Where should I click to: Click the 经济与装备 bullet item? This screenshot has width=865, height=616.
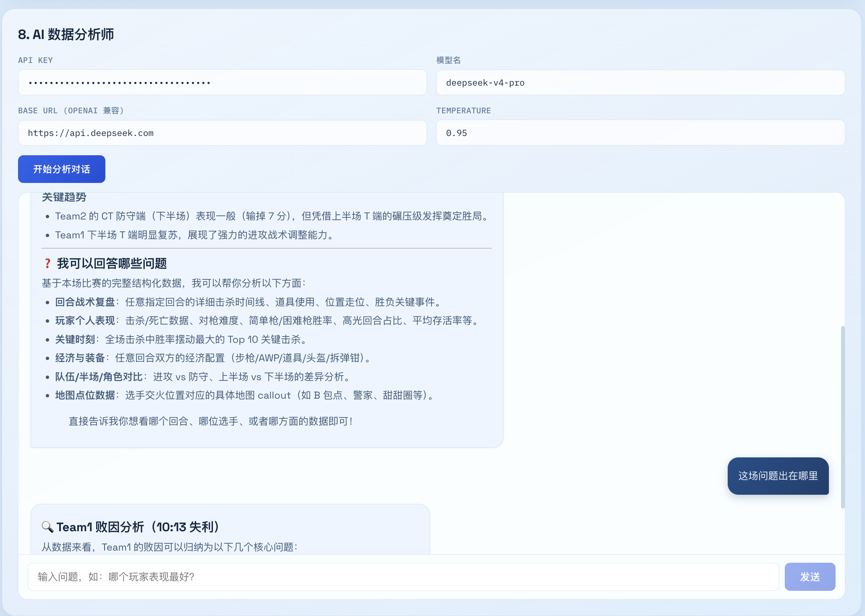coord(213,358)
